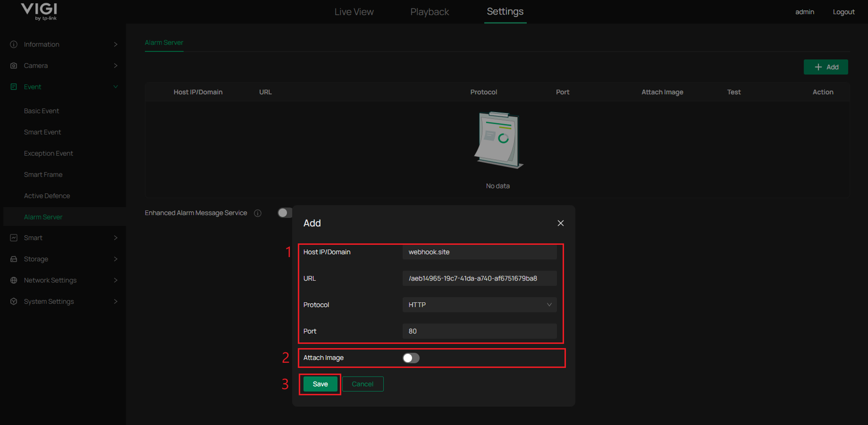Open the Settings tab
This screenshot has height=425, width=868.
pyautogui.click(x=505, y=11)
